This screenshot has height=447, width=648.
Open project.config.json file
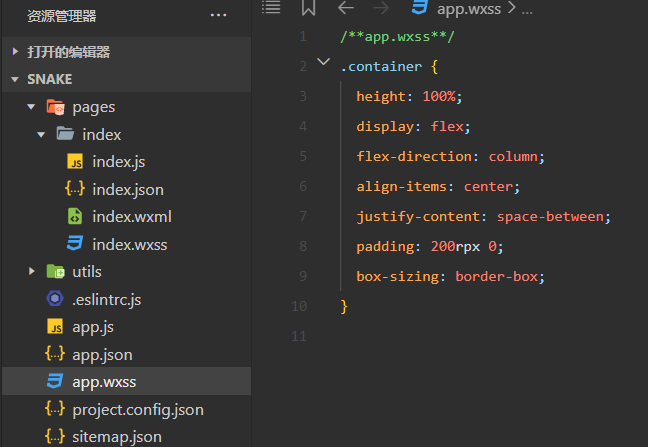138,410
